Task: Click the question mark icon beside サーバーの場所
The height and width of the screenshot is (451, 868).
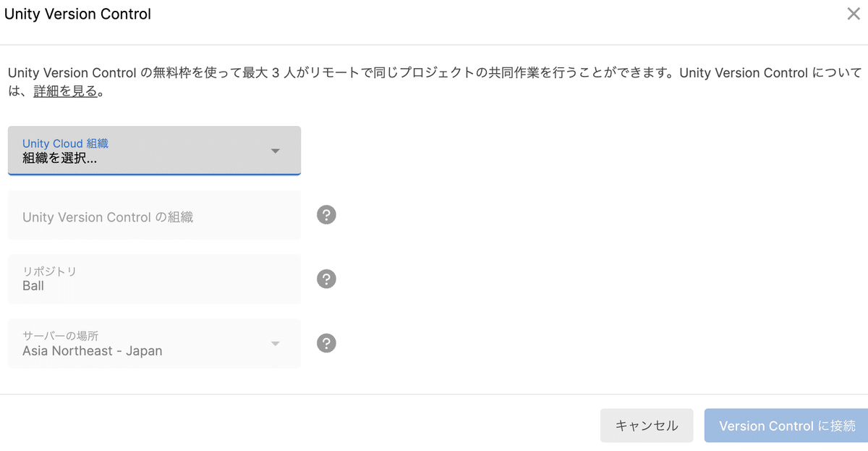Action: (325, 343)
